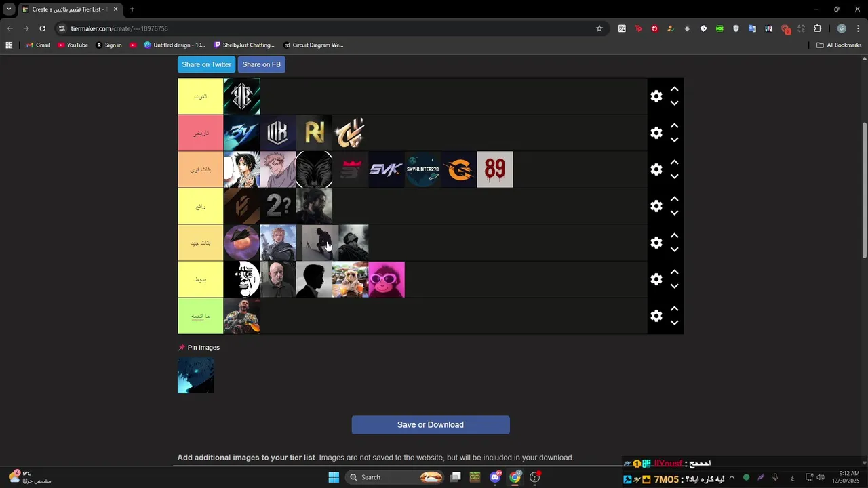Open settings gear for الفوت tier row
Image resolution: width=868 pixels, height=488 pixels.
[656, 96]
